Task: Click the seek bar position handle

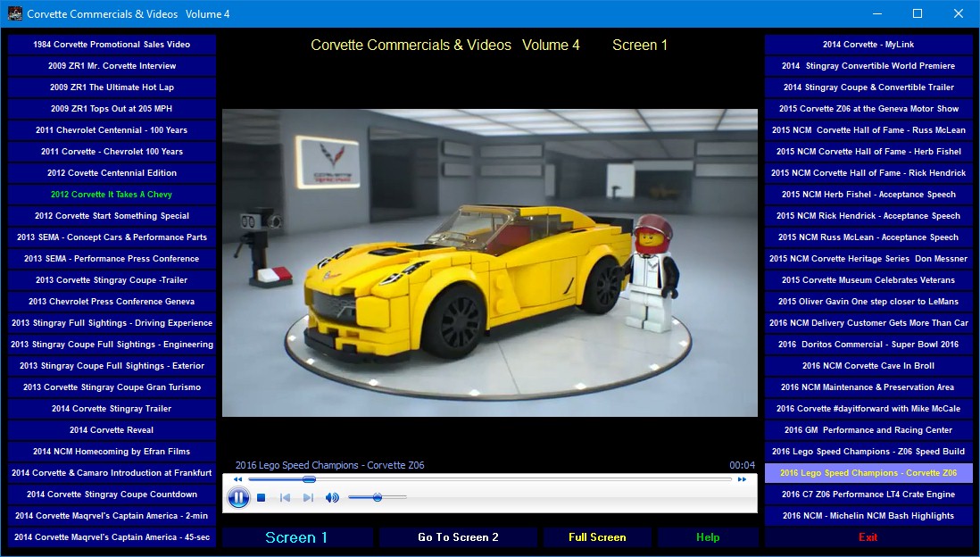Action: (x=309, y=479)
